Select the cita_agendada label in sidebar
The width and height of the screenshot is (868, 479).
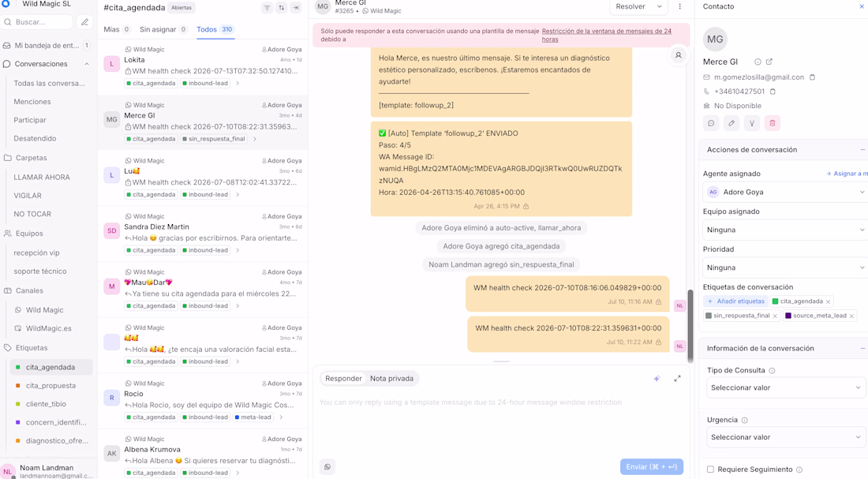(51, 367)
